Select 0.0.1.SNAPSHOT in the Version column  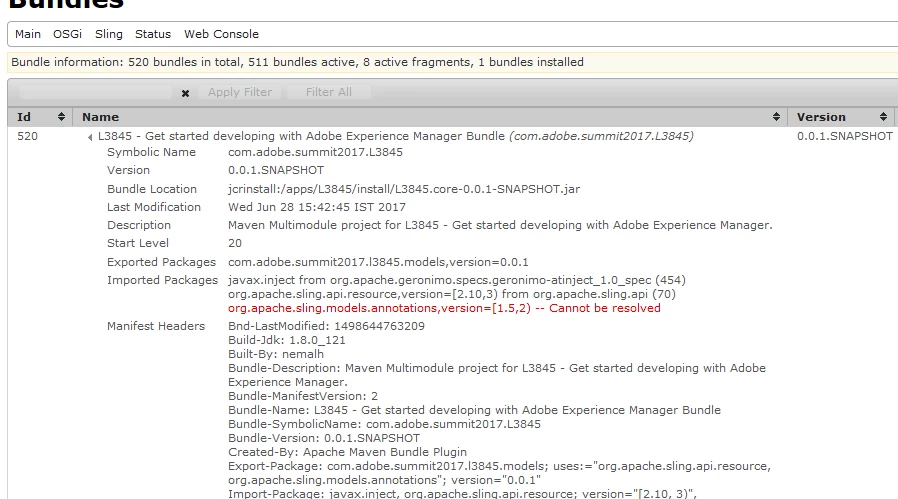tap(845, 136)
